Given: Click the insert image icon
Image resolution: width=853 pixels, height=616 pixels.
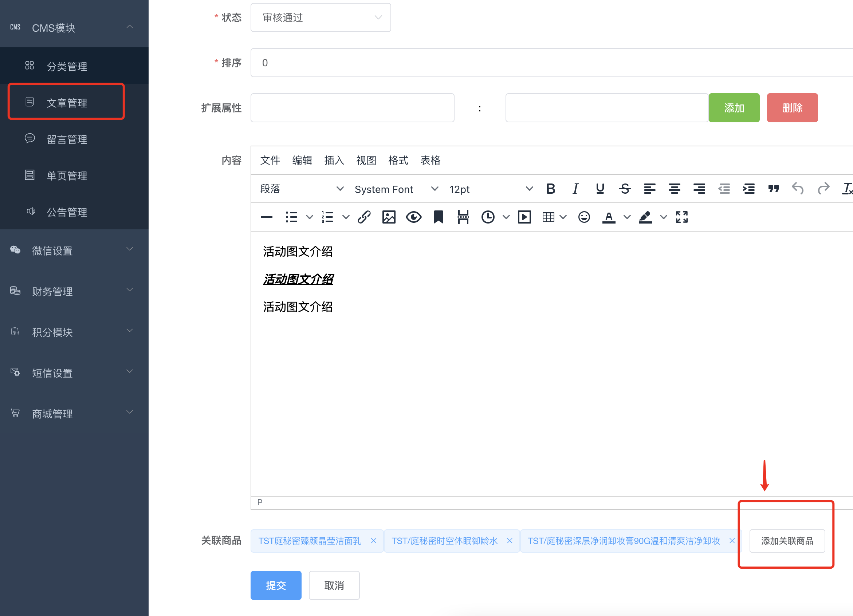Looking at the screenshot, I should (389, 217).
